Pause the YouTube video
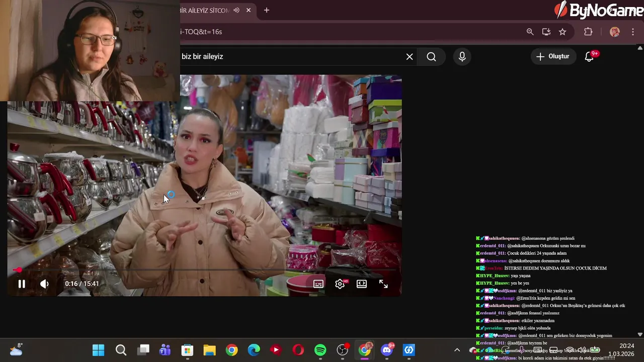 (22, 284)
